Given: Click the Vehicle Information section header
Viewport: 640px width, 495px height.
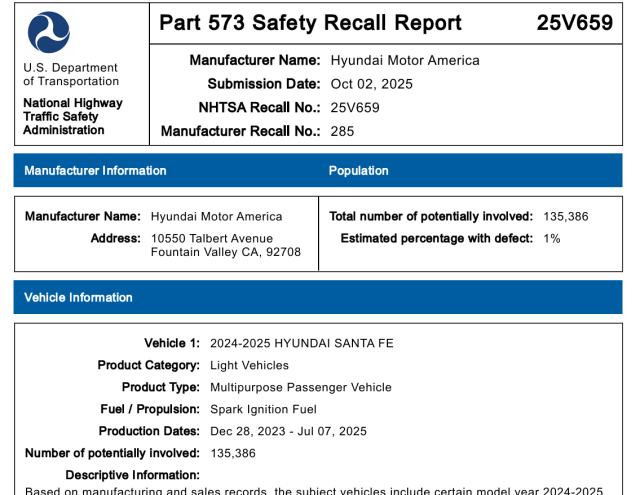Looking at the screenshot, I should [78, 297].
